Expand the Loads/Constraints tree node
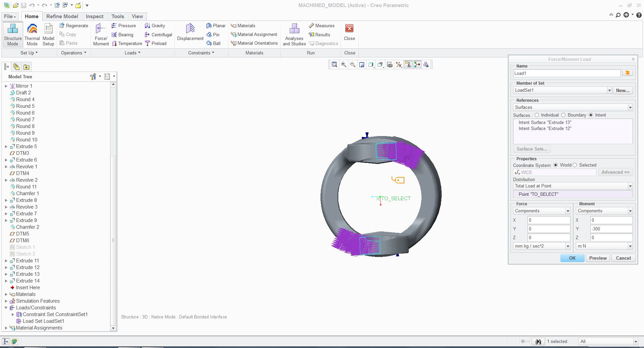 6,308
